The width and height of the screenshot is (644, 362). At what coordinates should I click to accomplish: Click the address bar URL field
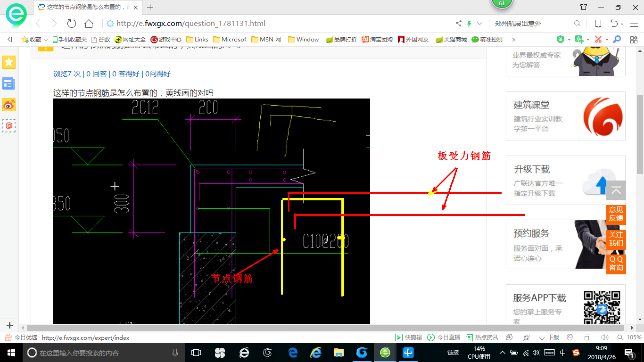click(x=278, y=24)
